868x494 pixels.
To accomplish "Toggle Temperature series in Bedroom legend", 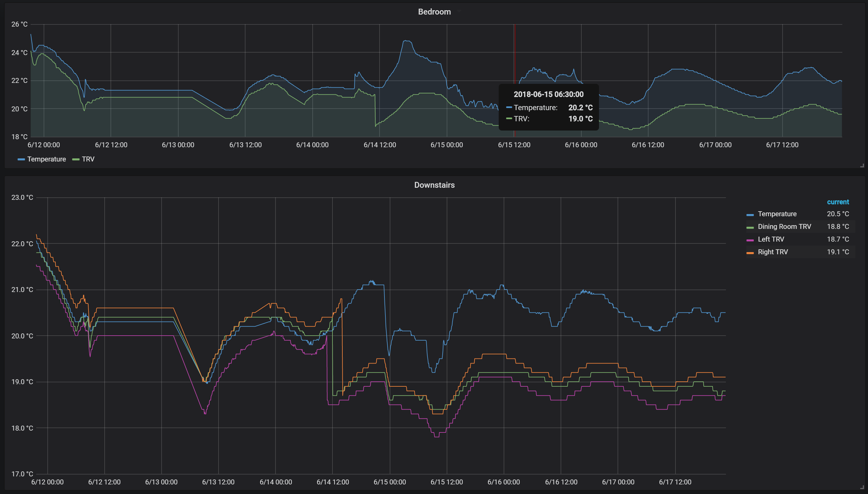I will point(46,159).
